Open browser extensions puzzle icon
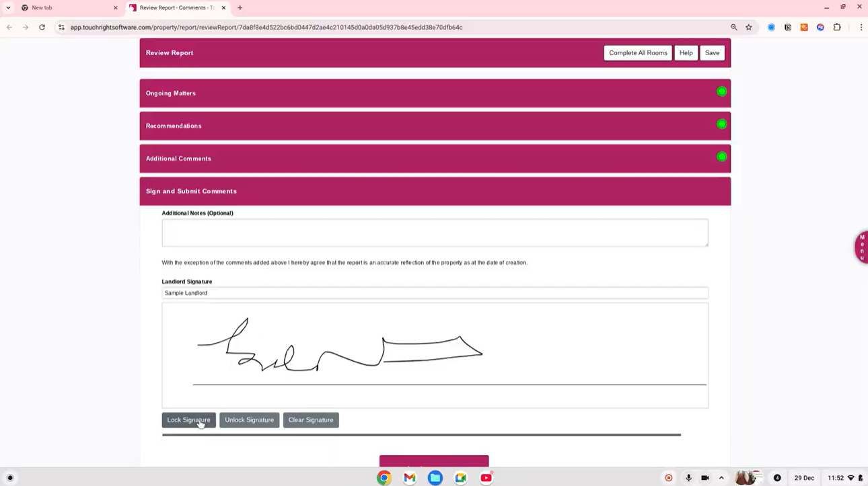The image size is (868, 486). click(837, 28)
